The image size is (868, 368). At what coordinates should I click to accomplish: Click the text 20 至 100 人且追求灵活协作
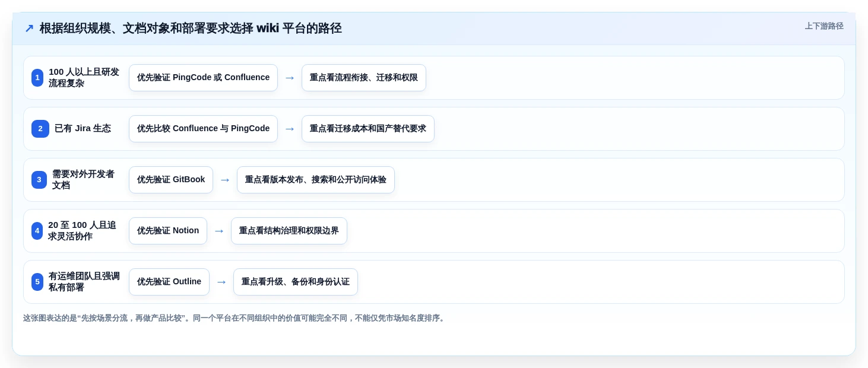click(x=82, y=231)
